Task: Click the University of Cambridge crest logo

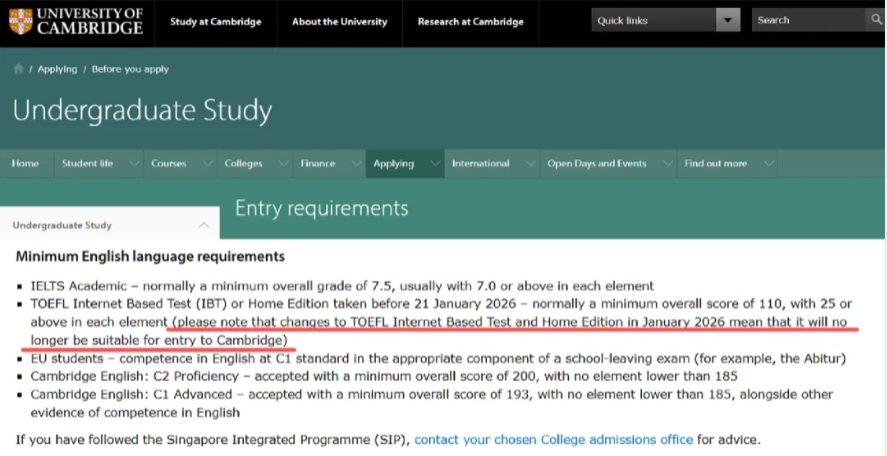Action: (x=20, y=21)
